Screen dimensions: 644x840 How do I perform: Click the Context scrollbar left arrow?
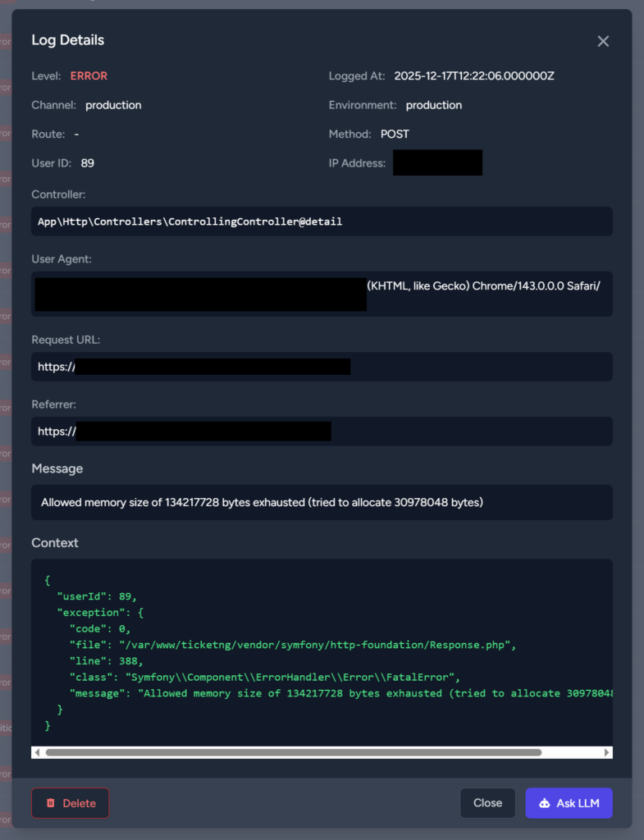[x=37, y=752]
